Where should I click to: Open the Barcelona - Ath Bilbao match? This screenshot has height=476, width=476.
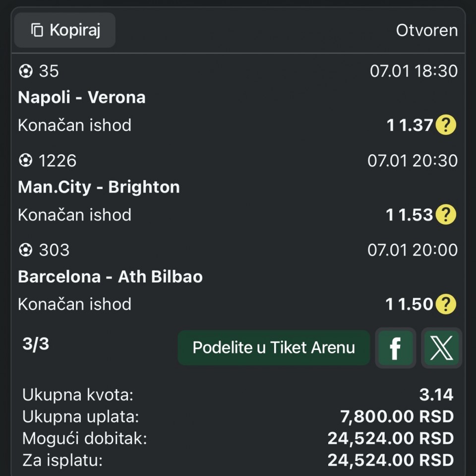tap(110, 276)
